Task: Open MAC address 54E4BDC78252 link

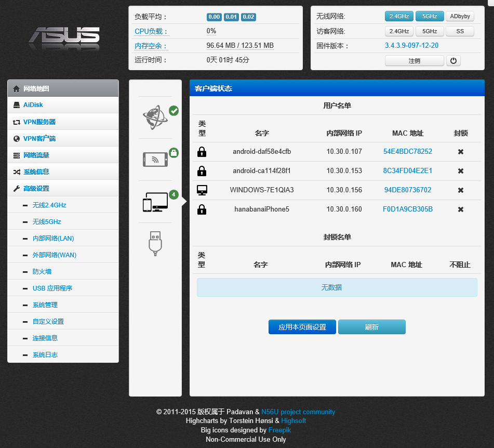Action: pos(407,152)
